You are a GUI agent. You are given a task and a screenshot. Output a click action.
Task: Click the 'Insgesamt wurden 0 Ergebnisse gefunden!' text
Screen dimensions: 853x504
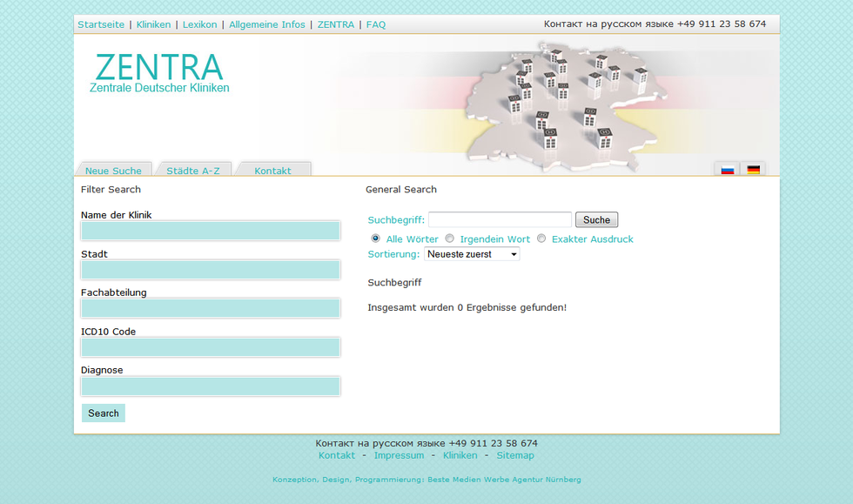click(x=467, y=307)
